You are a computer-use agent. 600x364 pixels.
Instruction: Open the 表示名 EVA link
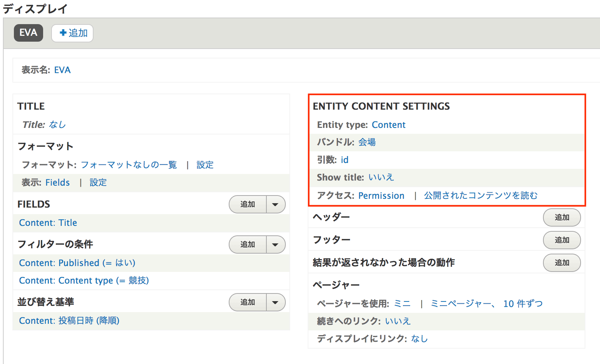point(62,70)
